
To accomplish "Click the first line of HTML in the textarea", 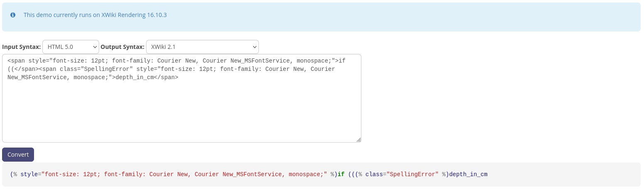I will click(176, 61).
